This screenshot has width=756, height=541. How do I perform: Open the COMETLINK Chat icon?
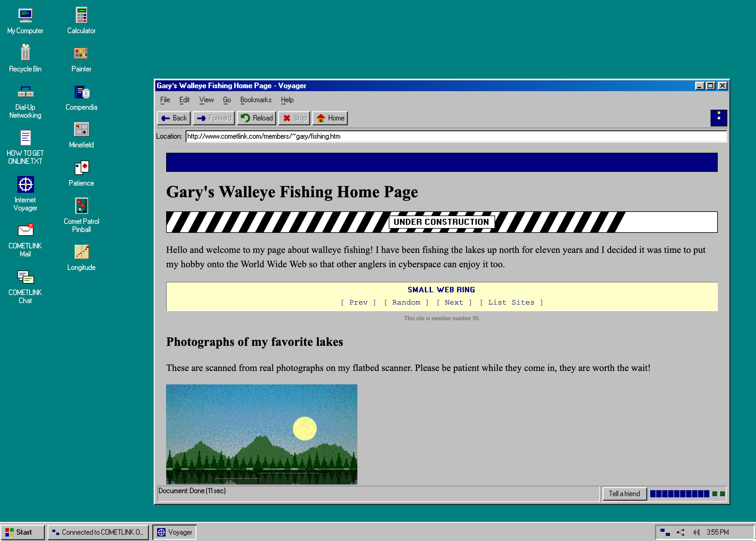(x=25, y=286)
